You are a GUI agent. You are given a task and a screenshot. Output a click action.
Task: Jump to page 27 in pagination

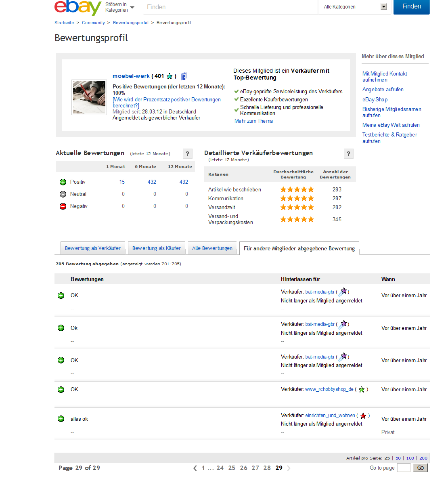(x=255, y=468)
